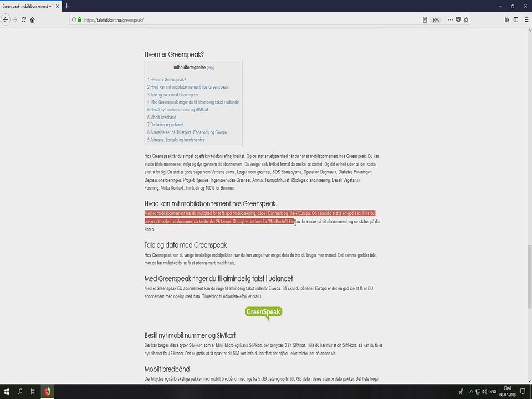Viewport: 532px width, 399px height.
Task: Click the GreenSpeak logo image
Action: point(264,313)
